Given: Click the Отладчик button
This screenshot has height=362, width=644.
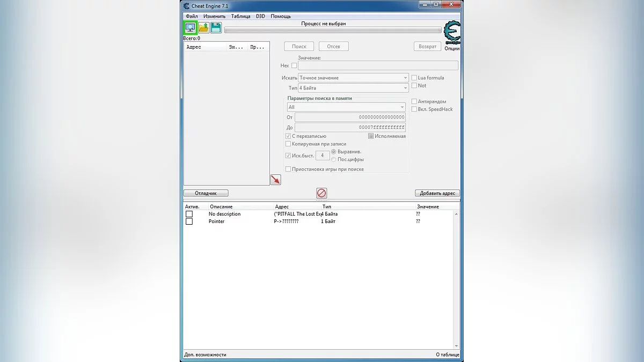Looking at the screenshot, I should (206, 193).
